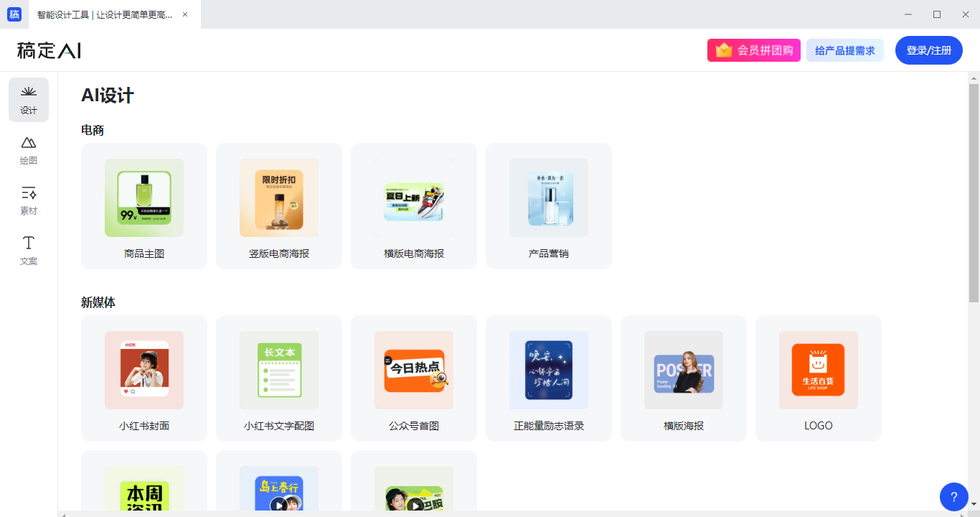This screenshot has width=980, height=517.
Task: Open the 登录/注册 page
Action: (x=928, y=50)
